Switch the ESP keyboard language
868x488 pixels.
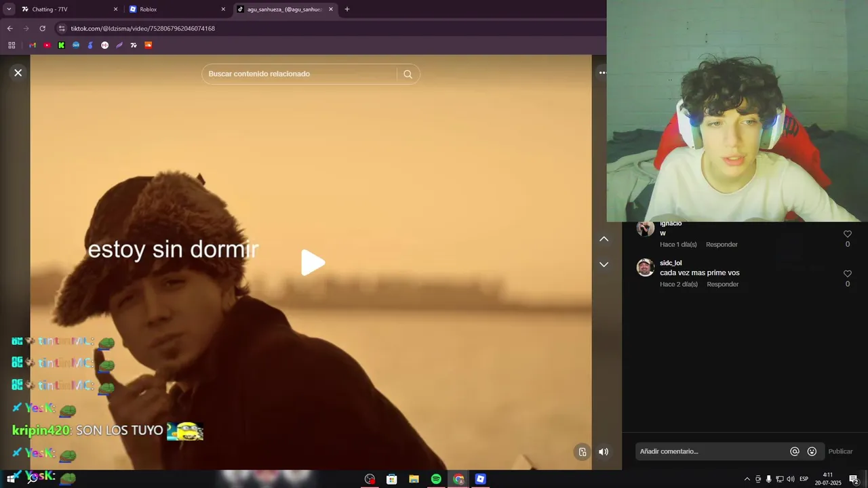[x=804, y=479]
